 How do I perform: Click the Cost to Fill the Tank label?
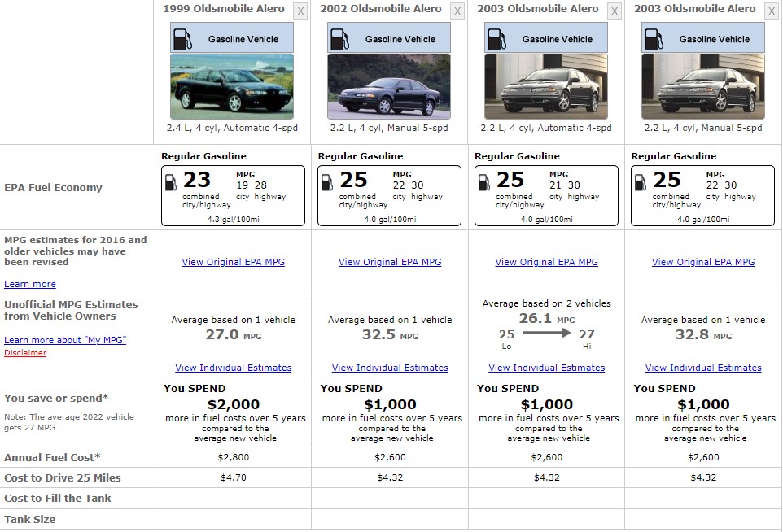[58, 498]
